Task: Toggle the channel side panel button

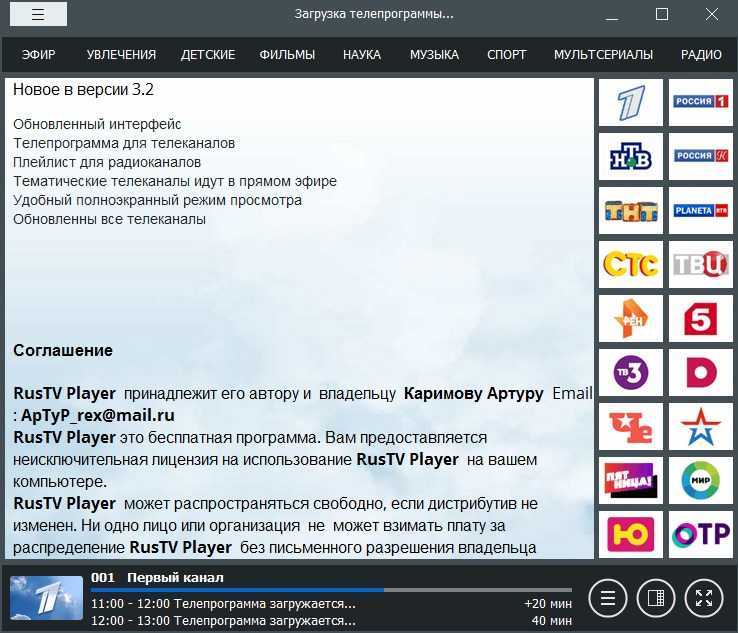Action: point(656,598)
